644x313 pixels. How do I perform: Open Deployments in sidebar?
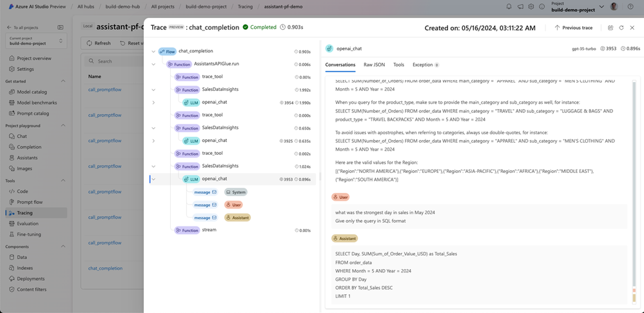click(31, 279)
